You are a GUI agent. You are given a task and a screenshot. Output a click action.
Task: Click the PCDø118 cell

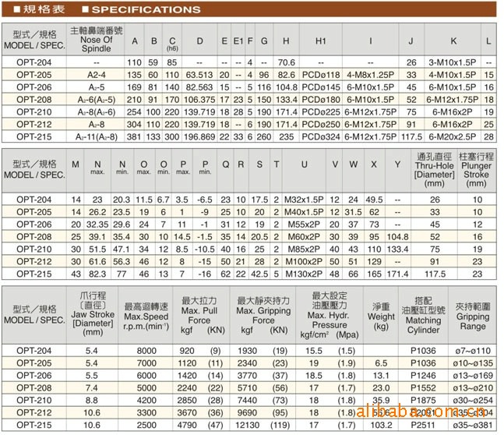321,76
